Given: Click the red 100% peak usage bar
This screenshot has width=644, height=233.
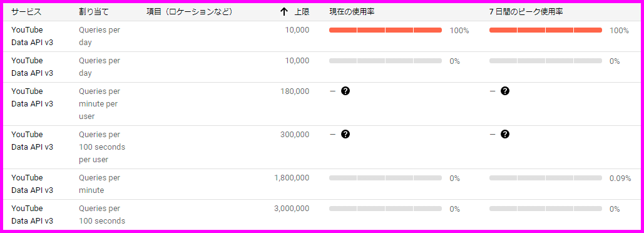Looking at the screenshot, I should pyautogui.click(x=546, y=30).
